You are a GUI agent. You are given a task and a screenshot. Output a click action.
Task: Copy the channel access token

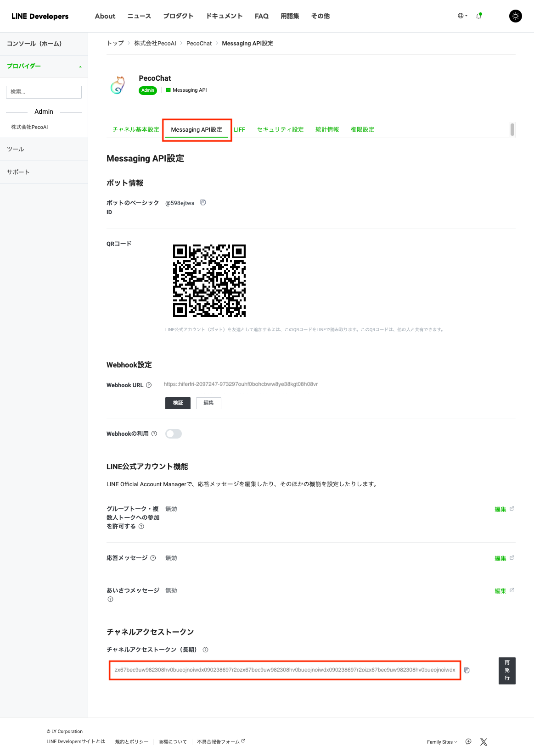[x=467, y=670]
